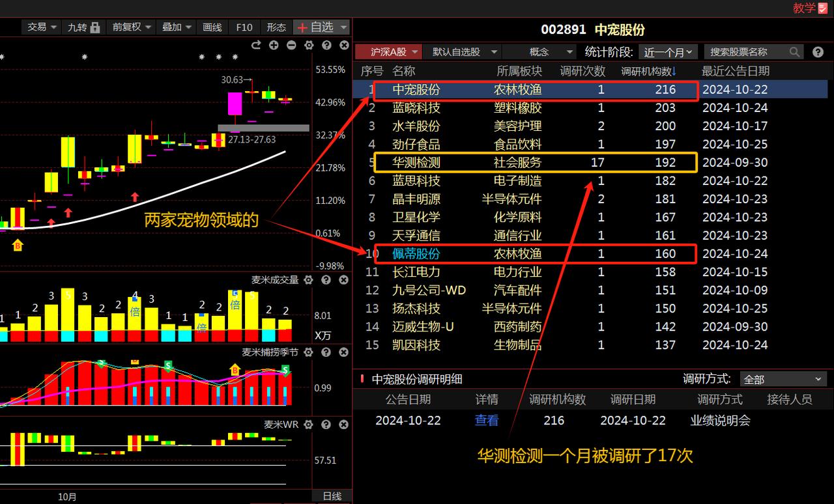Open 麦米成交量 indicator help icon

326,280
